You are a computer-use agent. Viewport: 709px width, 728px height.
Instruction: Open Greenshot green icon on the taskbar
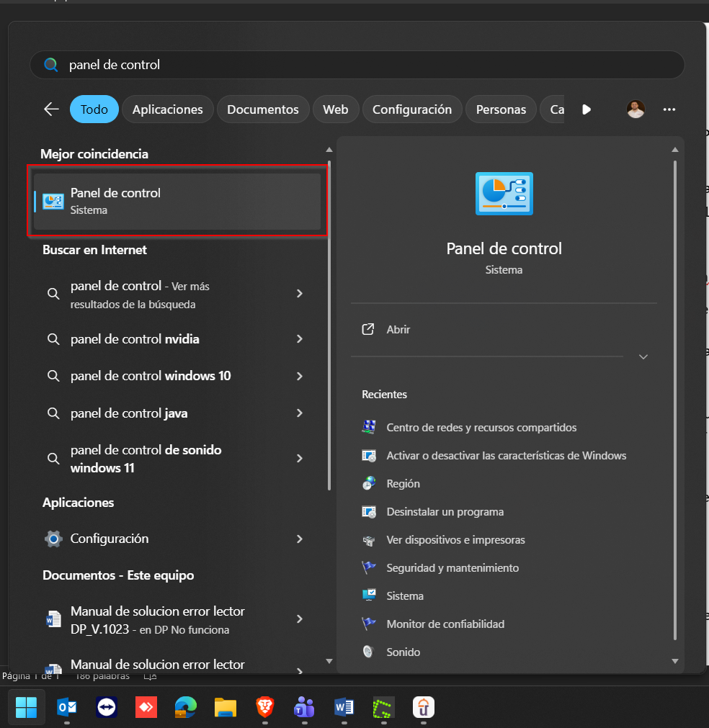pos(384,708)
